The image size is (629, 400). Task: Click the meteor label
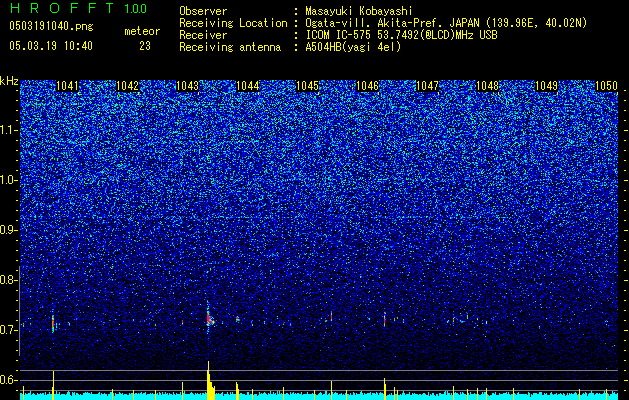click(x=142, y=31)
